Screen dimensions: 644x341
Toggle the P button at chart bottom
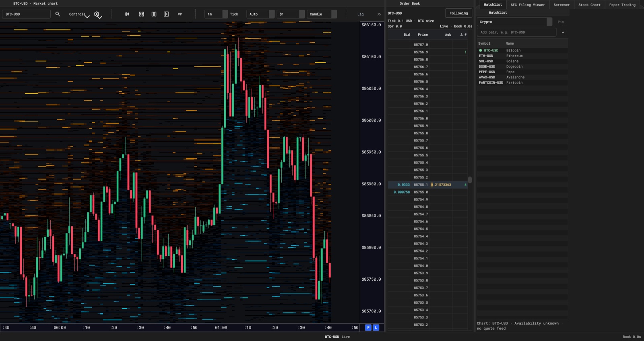[368, 328]
